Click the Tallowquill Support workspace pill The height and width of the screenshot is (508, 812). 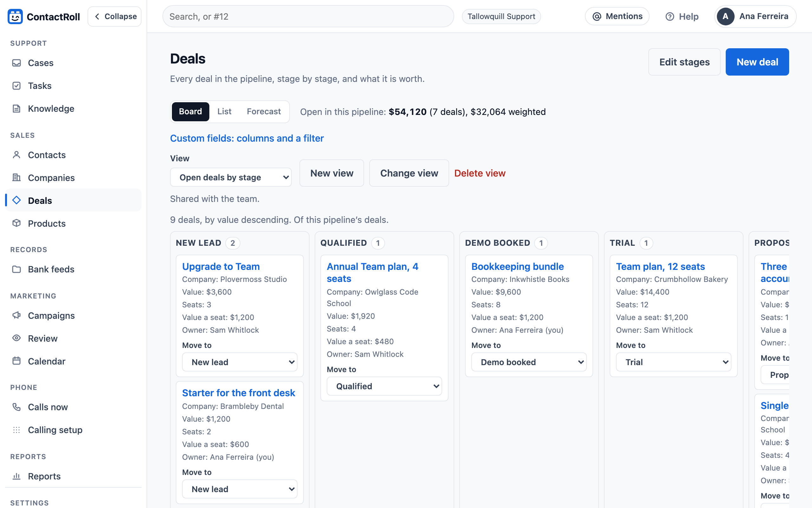click(501, 17)
